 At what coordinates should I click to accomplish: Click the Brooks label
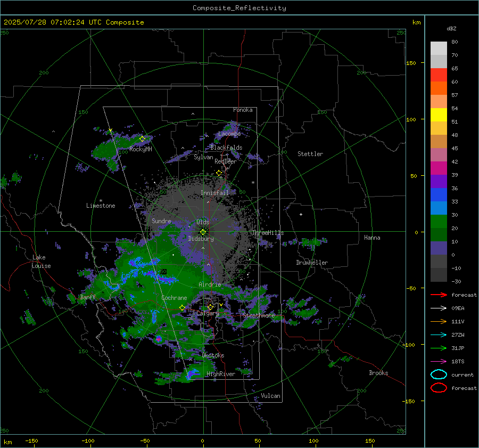click(x=378, y=373)
